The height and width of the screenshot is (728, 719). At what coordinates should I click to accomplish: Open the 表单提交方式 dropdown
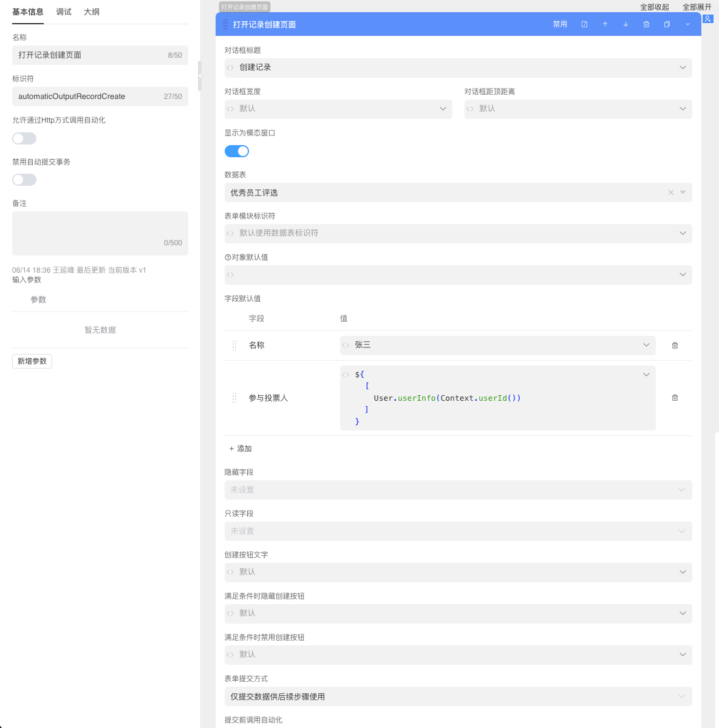[458, 696]
